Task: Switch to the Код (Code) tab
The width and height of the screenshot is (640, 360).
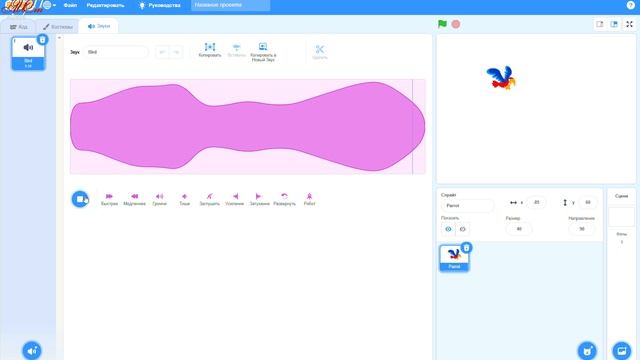Action: click(19, 27)
